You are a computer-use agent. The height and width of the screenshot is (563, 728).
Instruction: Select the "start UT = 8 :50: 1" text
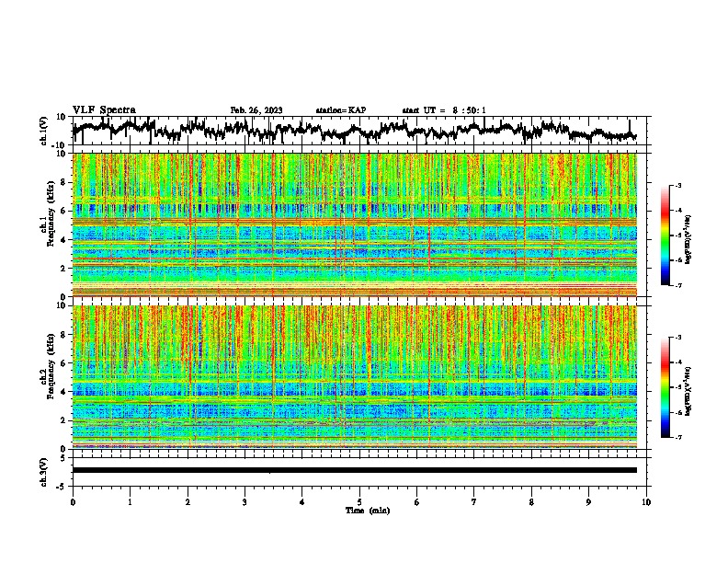click(444, 110)
